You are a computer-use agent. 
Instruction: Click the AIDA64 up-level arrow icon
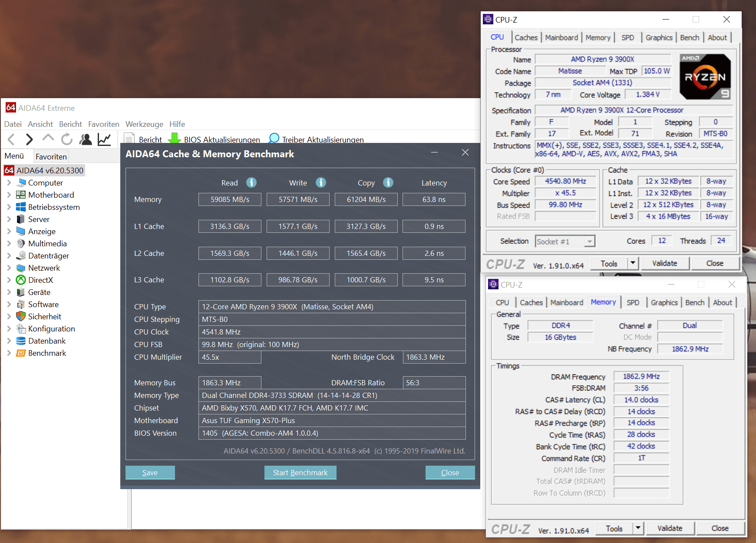pyautogui.click(x=48, y=139)
